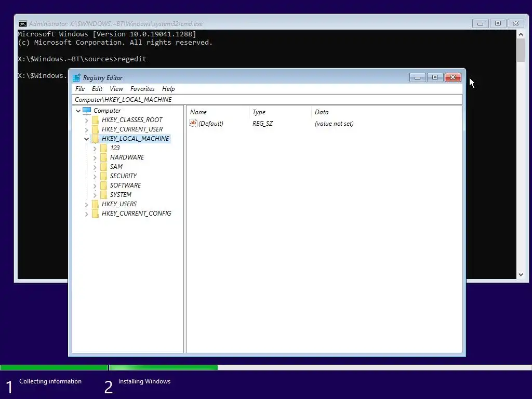This screenshot has width=532, height=399.
Task: Click the Registry Editor title bar icon
Action: pyautogui.click(x=77, y=78)
